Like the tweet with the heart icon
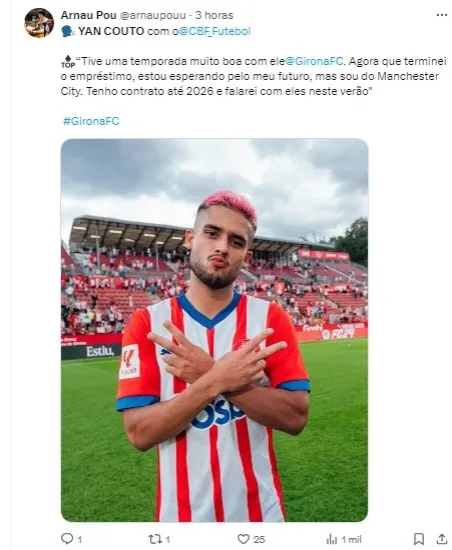Viewport: 452px width, 550px height. point(243,539)
